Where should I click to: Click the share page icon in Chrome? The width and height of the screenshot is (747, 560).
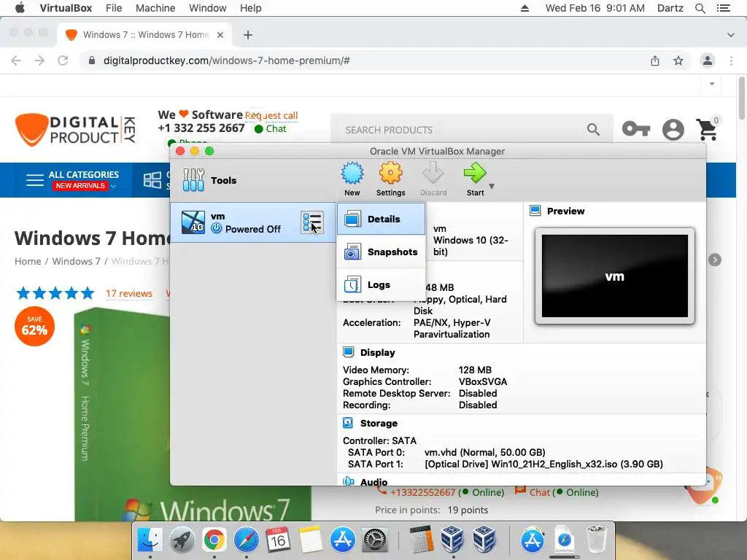(x=655, y=61)
